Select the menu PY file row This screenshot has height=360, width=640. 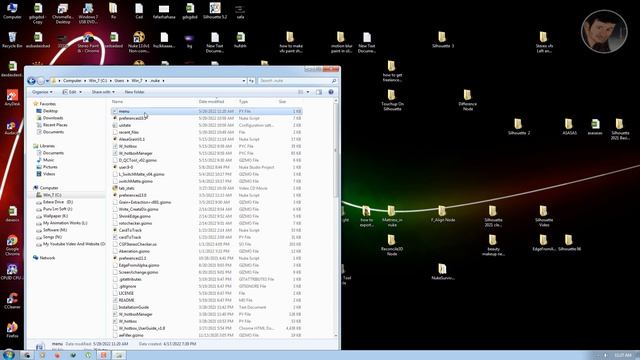coord(207,111)
